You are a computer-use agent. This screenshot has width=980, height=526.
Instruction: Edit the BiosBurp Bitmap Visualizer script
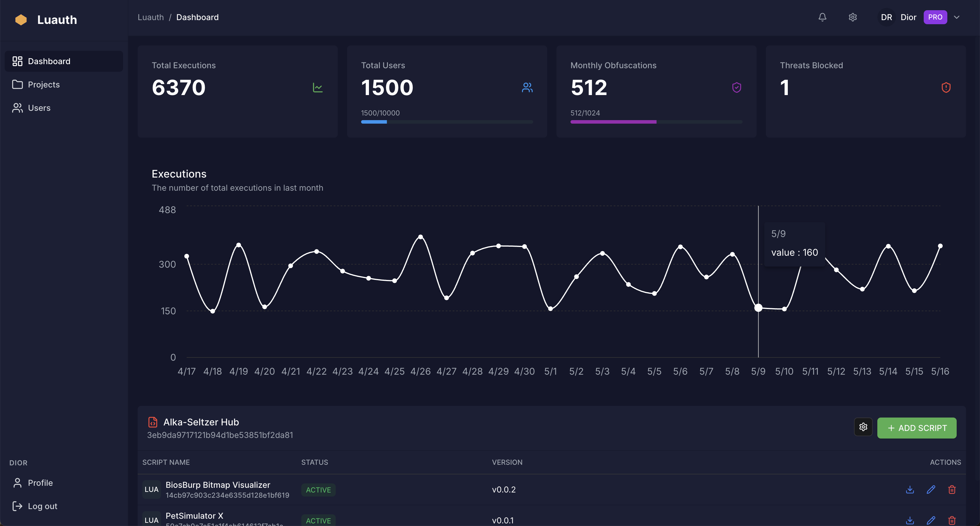930,490
